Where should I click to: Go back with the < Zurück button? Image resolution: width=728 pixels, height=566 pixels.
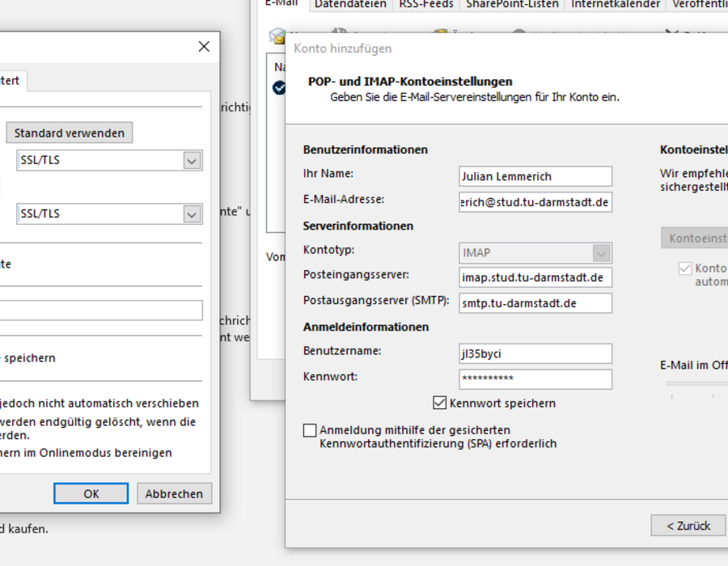(688, 526)
